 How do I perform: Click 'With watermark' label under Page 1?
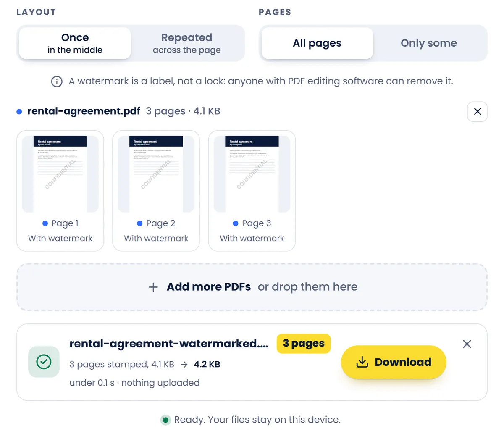[x=60, y=238]
